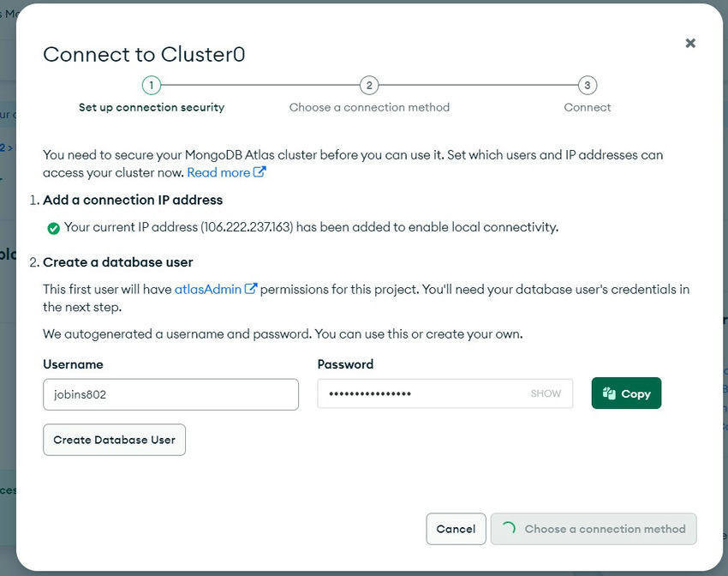The height and width of the screenshot is (576, 728).
Task: Select the Choose a connection method step label
Action: (x=369, y=107)
